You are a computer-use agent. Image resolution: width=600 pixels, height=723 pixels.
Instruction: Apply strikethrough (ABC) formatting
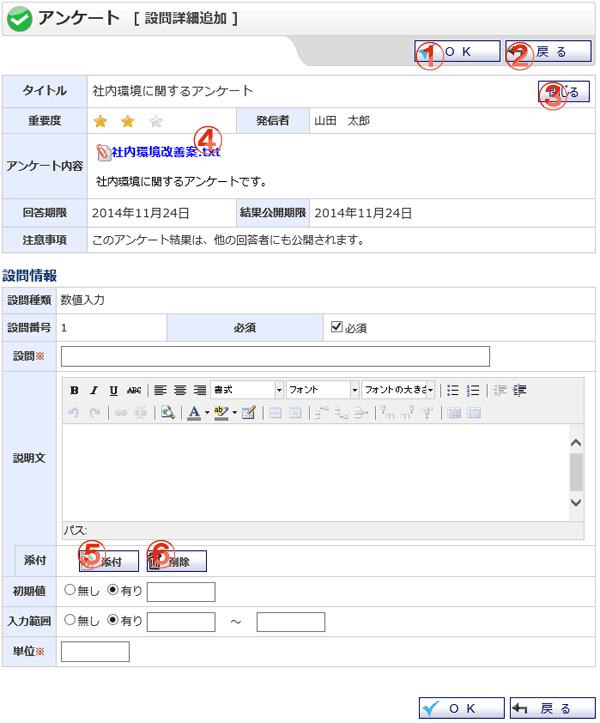(x=134, y=391)
